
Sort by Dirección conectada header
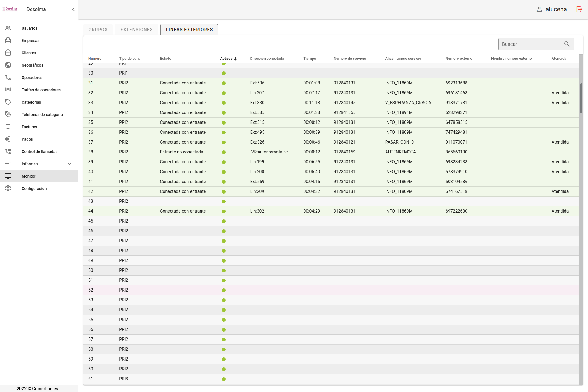267,59
